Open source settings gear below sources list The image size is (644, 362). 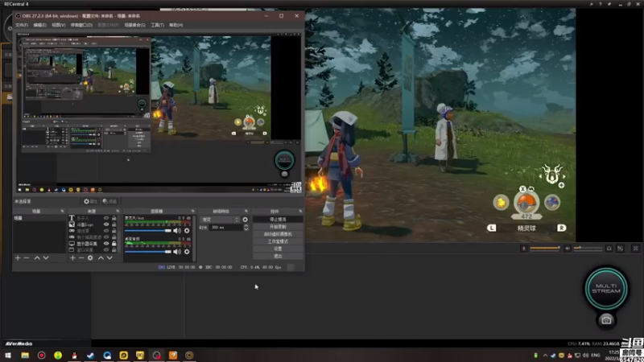(x=90, y=257)
